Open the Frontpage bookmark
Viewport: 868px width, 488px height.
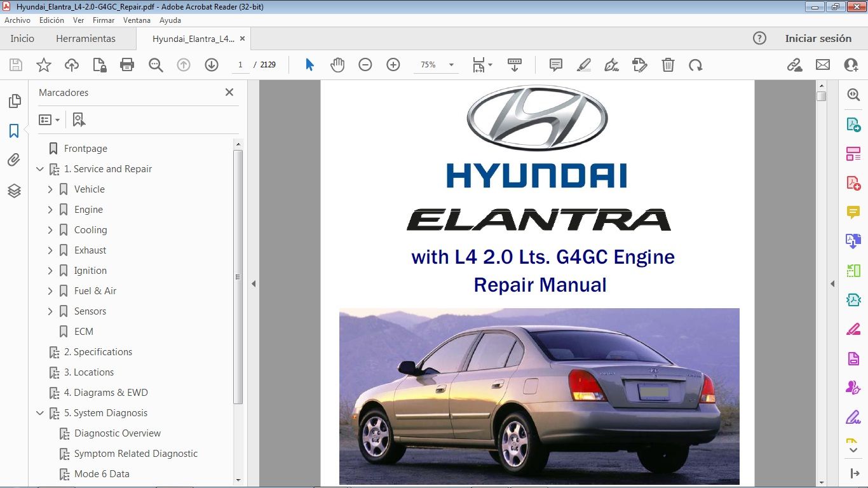coord(86,149)
